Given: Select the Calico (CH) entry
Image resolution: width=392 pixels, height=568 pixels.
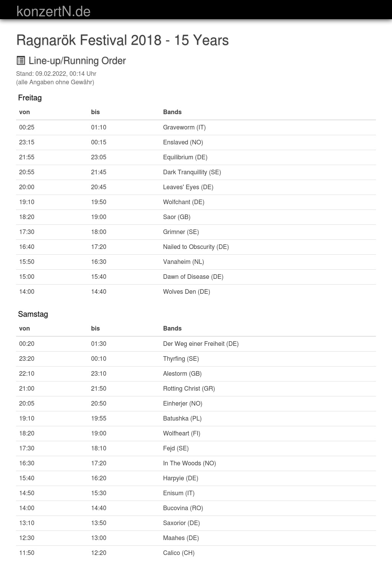Looking at the screenshot, I should click(179, 553).
